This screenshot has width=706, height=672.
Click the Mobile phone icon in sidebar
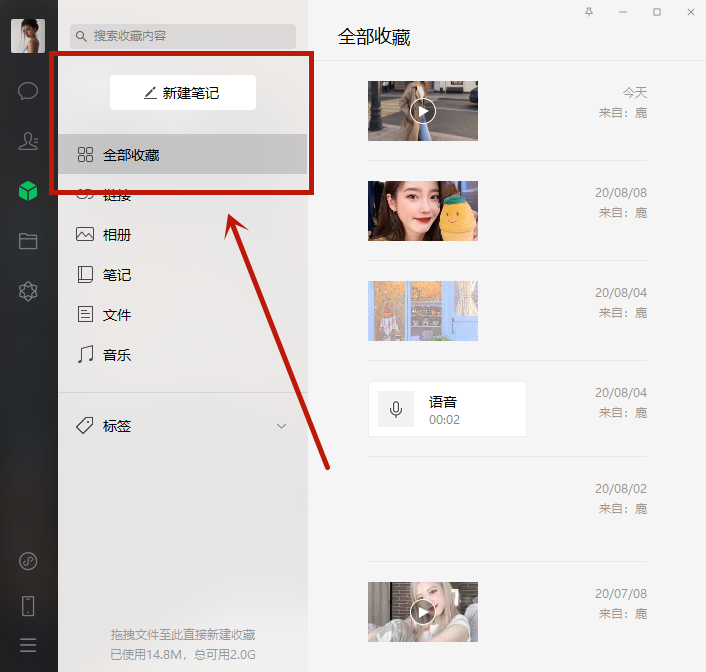[28, 606]
